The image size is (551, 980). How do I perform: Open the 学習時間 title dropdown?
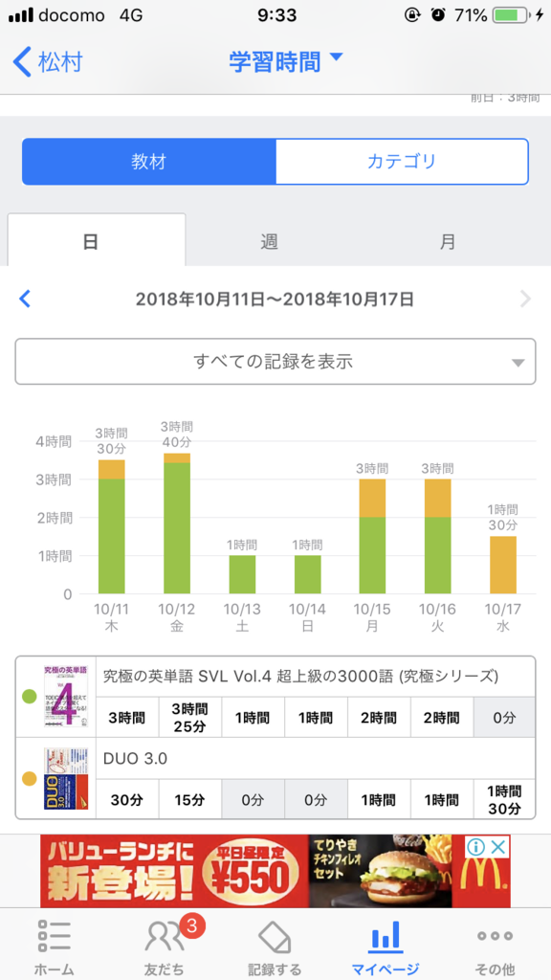(x=285, y=62)
